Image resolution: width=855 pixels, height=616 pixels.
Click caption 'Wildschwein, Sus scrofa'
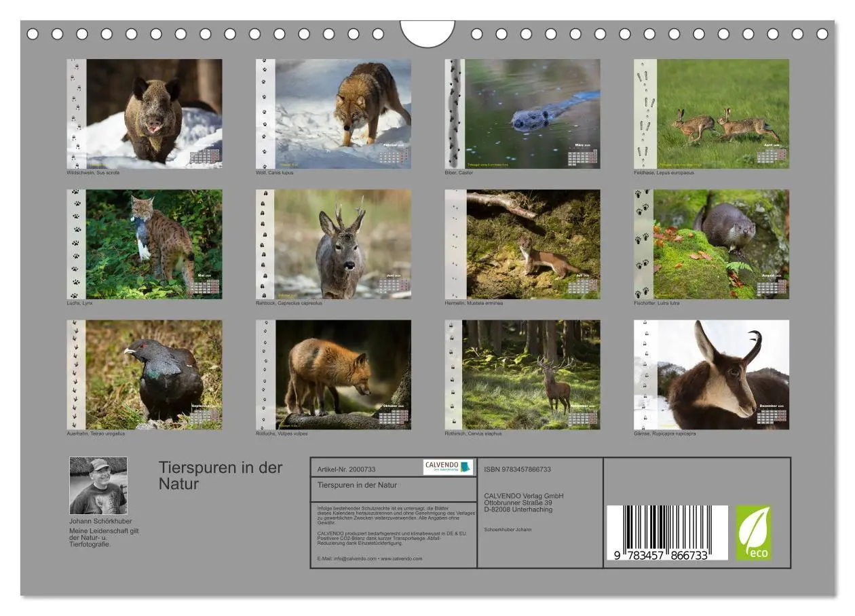pos(93,172)
